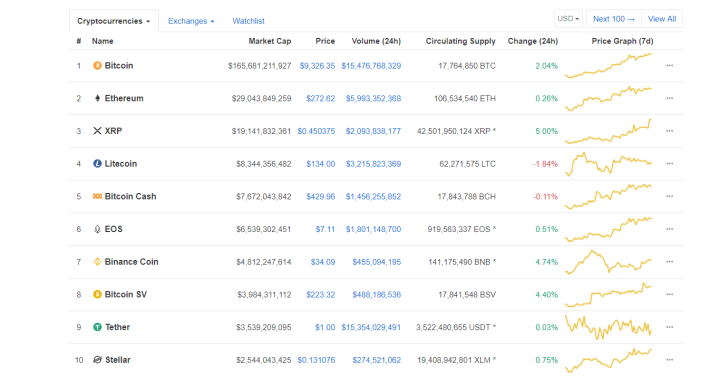Open the Binance Coin name link

132,262
